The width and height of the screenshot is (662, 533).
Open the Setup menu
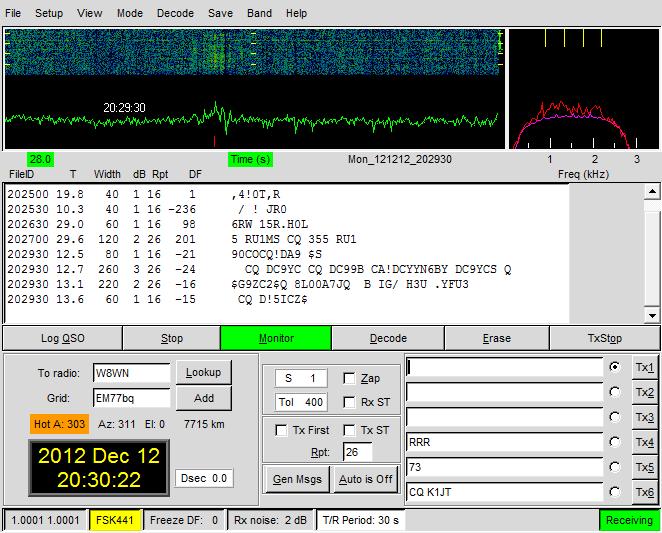(49, 14)
